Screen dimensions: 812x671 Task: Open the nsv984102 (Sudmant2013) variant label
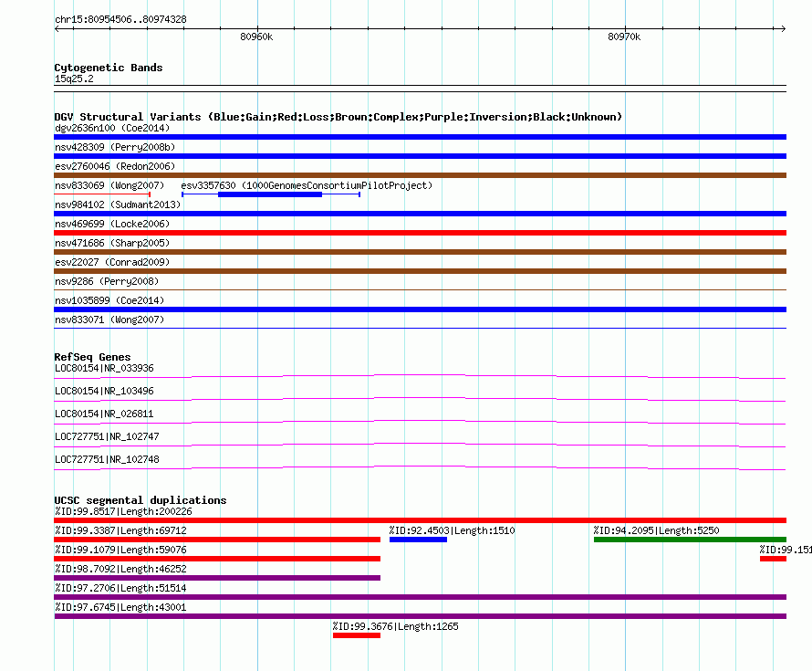point(118,204)
